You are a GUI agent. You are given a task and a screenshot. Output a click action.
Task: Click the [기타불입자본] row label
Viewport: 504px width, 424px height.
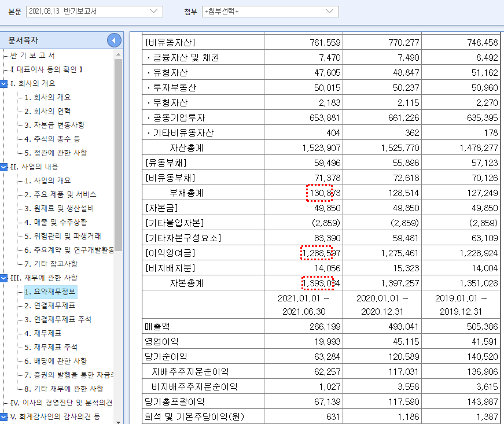(175, 223)
